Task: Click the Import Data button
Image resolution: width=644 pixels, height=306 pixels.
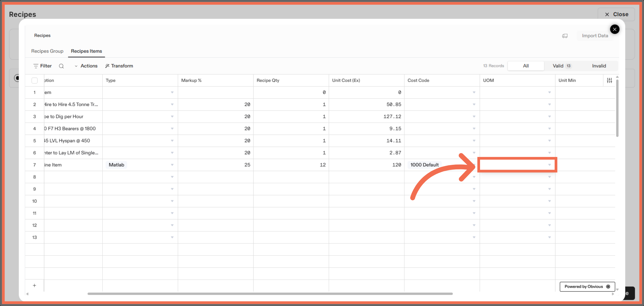Action: 595,36
